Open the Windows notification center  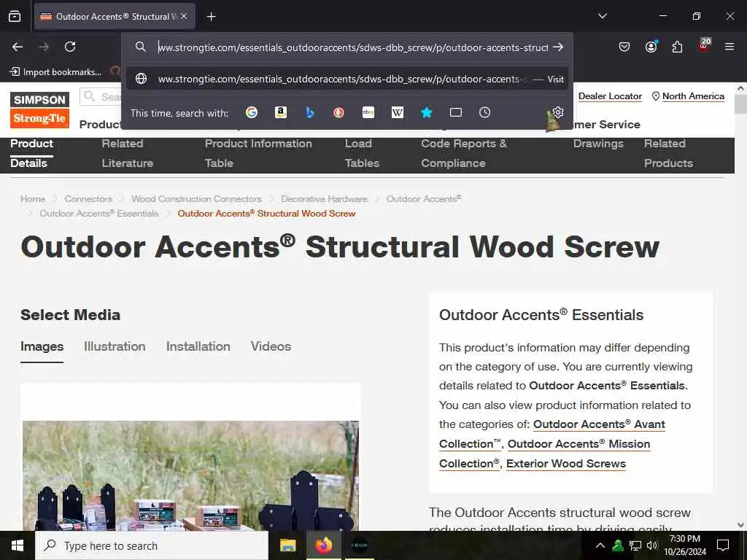[723, 545]
